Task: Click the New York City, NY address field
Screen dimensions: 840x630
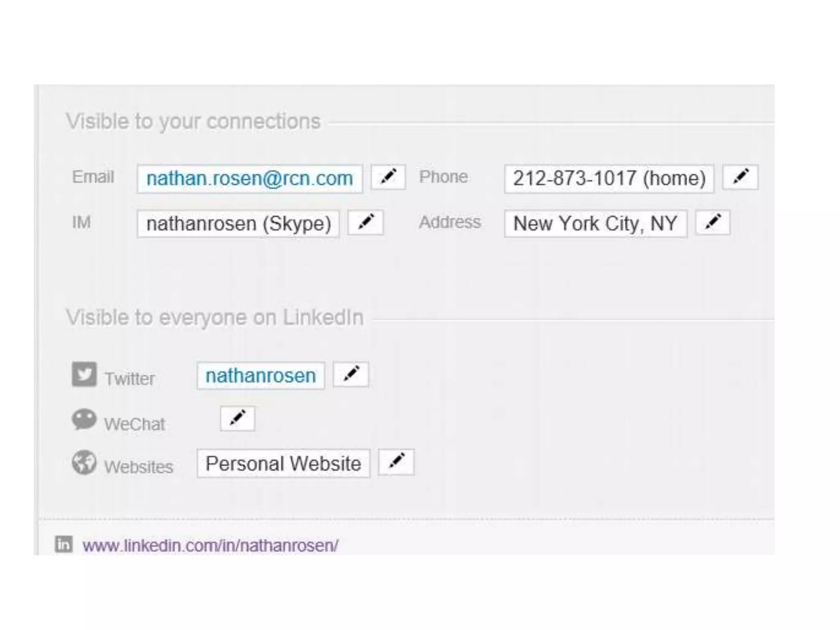Action: pyautogui.click(x=596, y=224)
